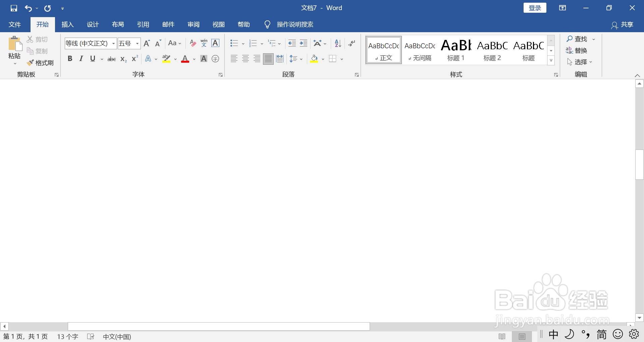644x342 pixels.
Task: Open the font size dropdown (五号)
Action: point(137,44)
